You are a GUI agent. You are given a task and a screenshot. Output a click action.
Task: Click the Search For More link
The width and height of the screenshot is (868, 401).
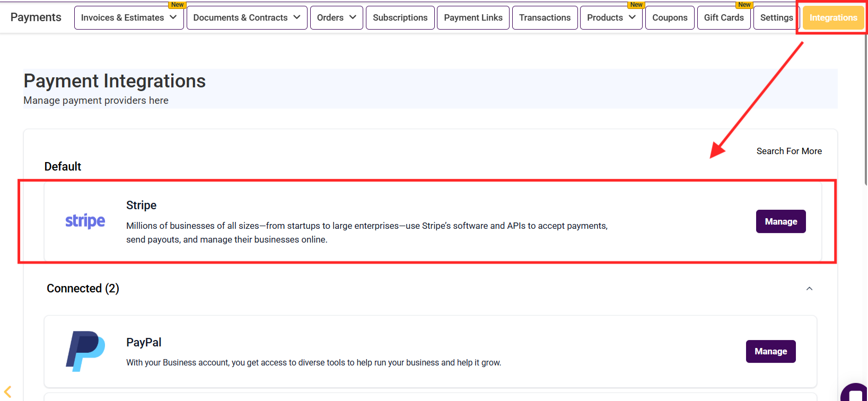tap(789, 151)
